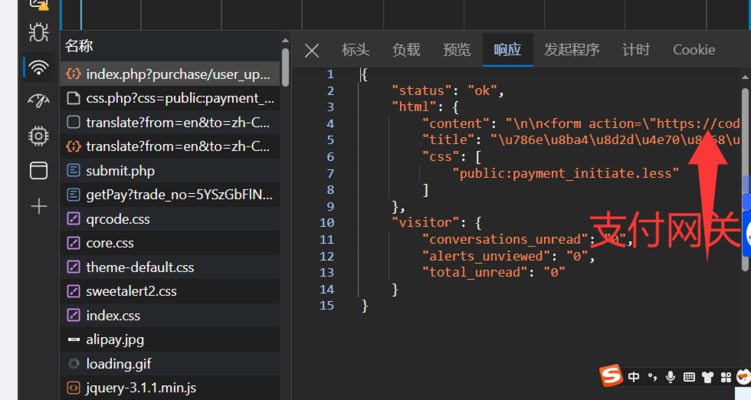The height and width of the screenshot is (400, 751).
Task: Open the Sogou soft keyboard icon
Action: coord(689,377)
